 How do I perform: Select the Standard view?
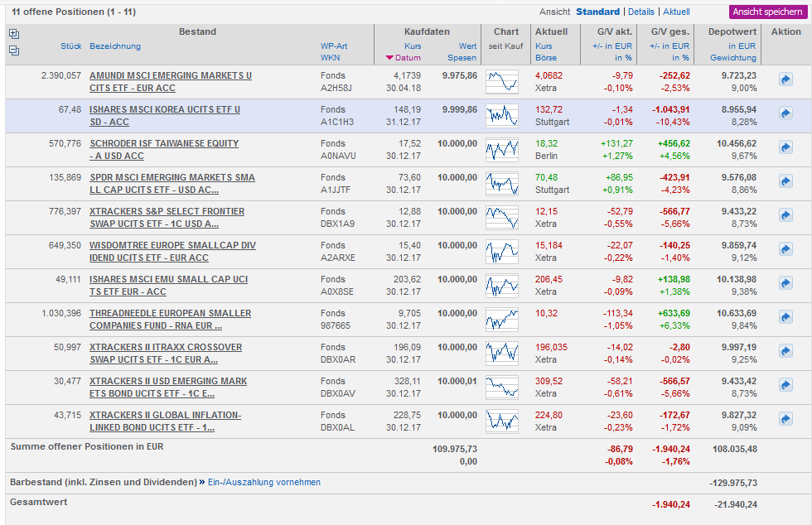point(597,12)
